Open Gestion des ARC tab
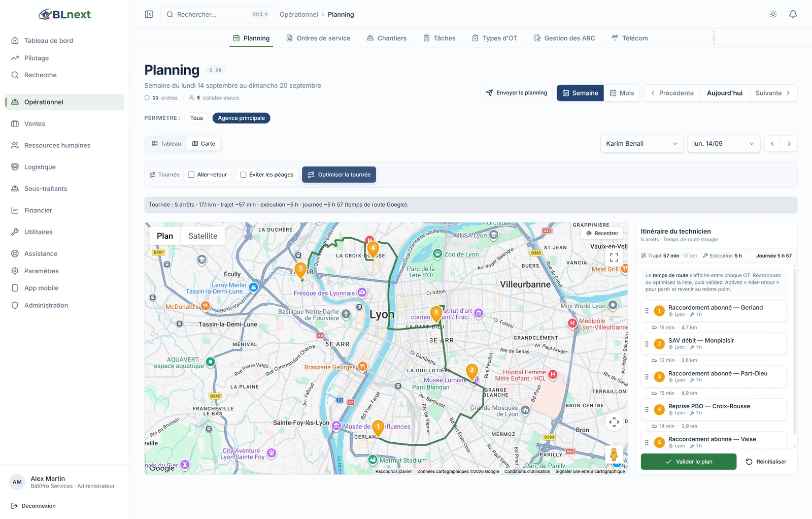Viewport: 812px width, 519px height. point(564,38)
